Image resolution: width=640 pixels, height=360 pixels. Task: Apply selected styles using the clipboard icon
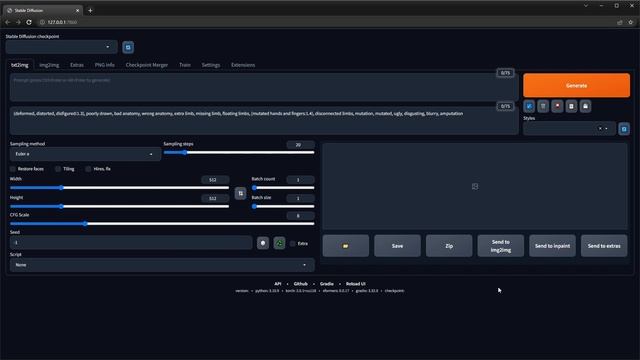[x=571, y=106]
